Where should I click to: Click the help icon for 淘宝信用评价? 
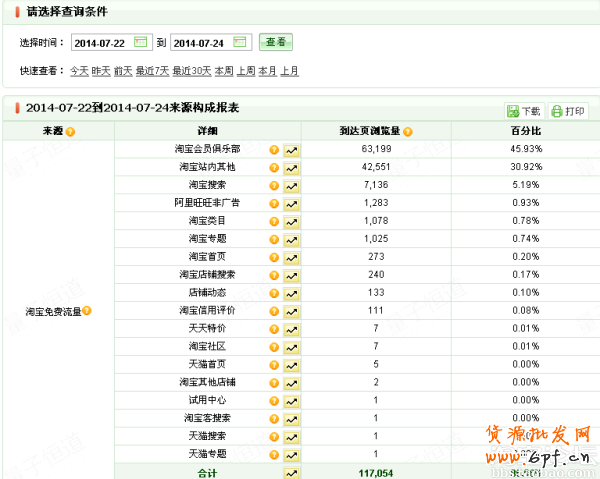[274, 311]
